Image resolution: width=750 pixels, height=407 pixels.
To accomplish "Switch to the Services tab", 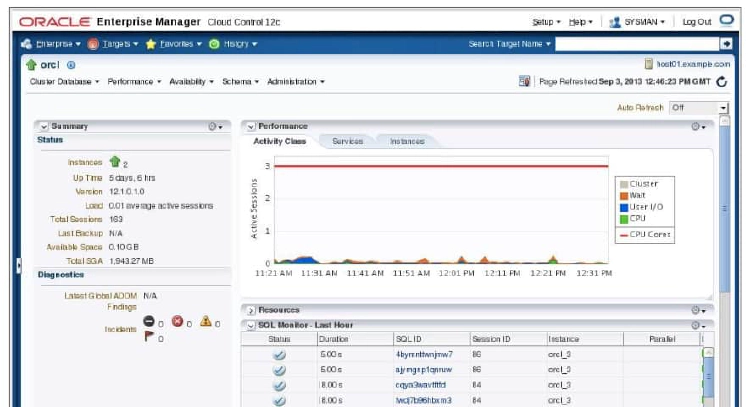I will (348, 141).
